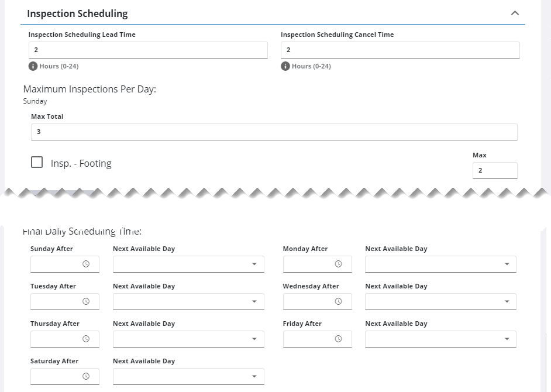The width and height of the screenshot is (551, 392).
Task: Open Sunday's Next Available Day dropdown
Action: coord(188,264)
